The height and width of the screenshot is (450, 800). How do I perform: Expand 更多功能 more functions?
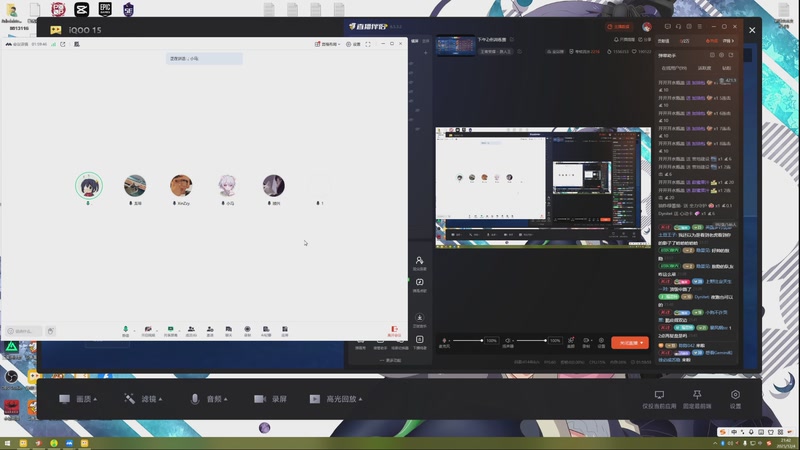[x=390, y=360]
